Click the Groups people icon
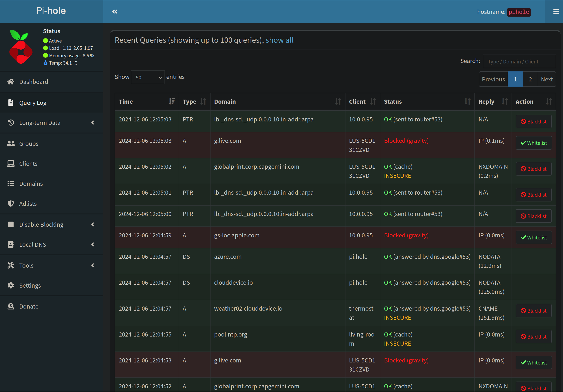Image resolution: width=563 pixels, height=392 pixels. click(x=11, y=143)
